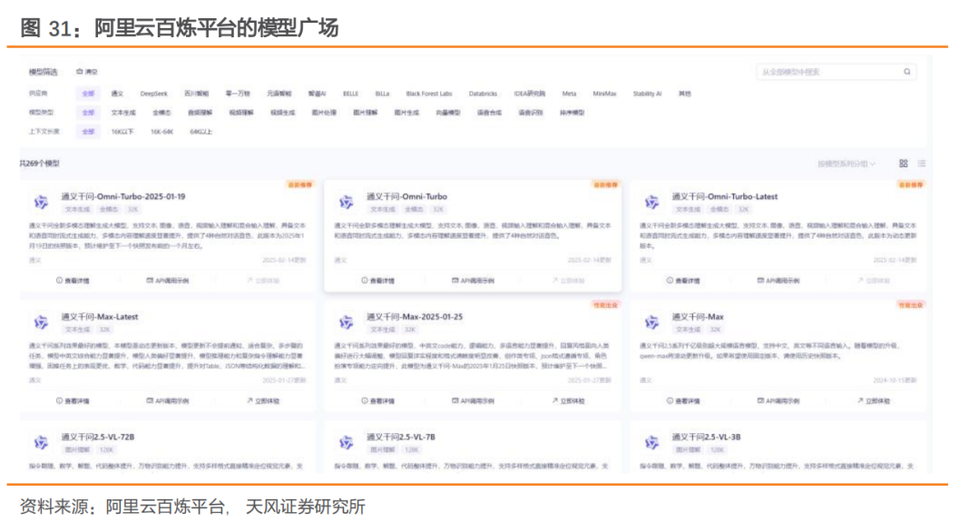This screenshot has height=532, width=980.
Task: Click the 通义千问2.5-VL-7B model logo
Action: (x=347, y=443)
